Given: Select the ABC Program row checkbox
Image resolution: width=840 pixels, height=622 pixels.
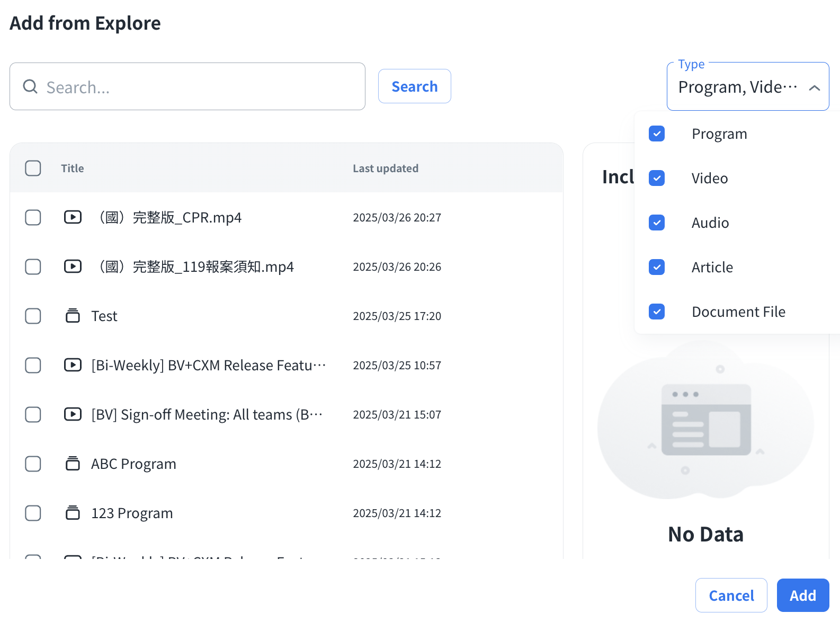Looking at the screenshot, I should coord(33,464).
